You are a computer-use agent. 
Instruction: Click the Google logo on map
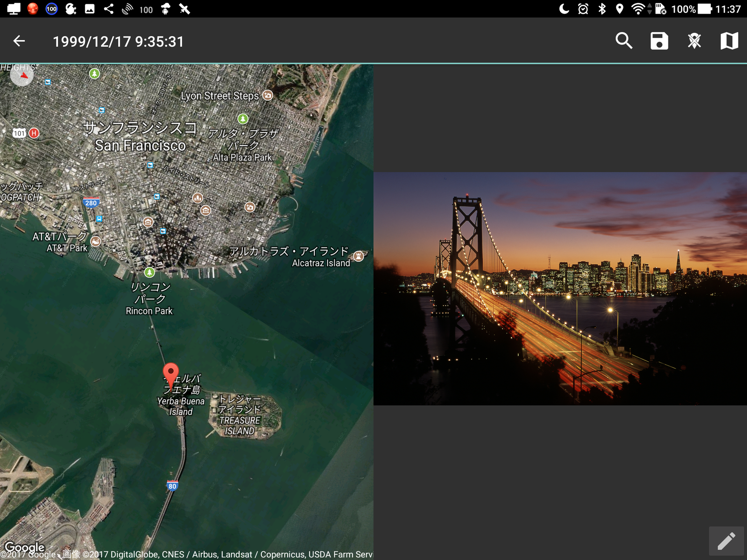tap(25, 547)
